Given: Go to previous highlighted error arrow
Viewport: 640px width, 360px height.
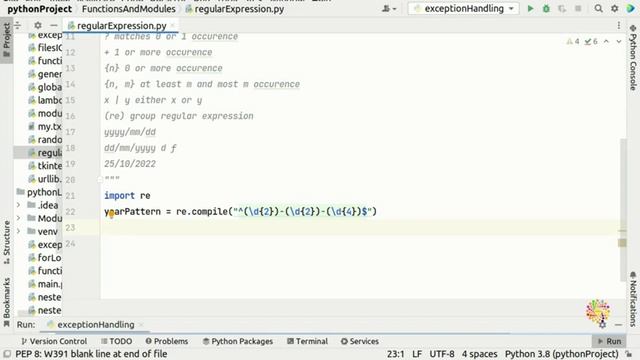Looking at the screenshot, I should pyautogui.click(x=607, y=41).
